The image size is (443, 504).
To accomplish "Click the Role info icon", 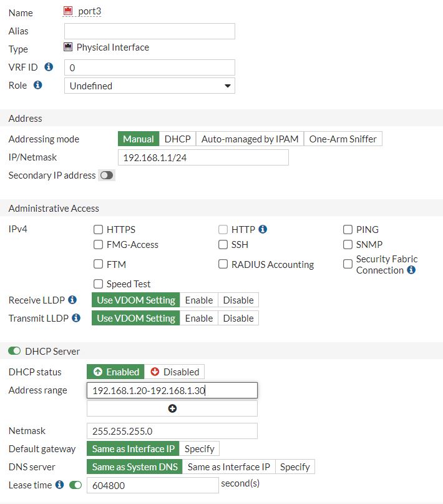I will pos(39,85).
